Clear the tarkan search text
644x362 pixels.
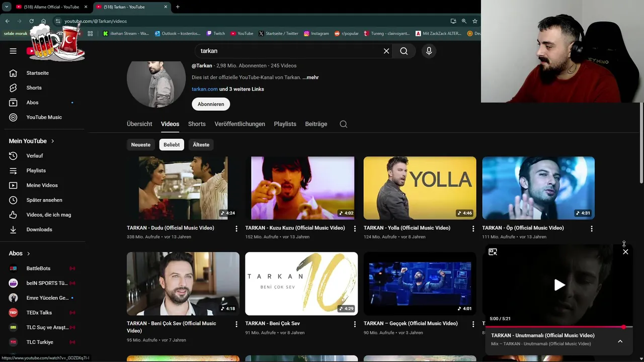tap(386, 51)
